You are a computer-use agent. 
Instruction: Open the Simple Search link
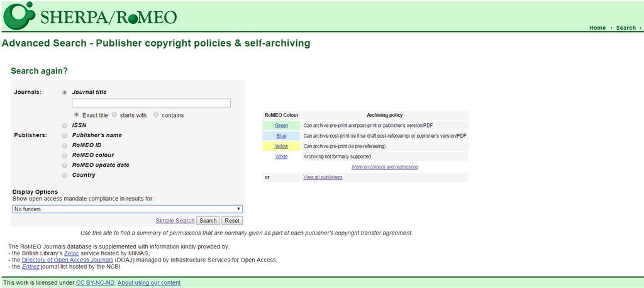click(x=175, y=221)
